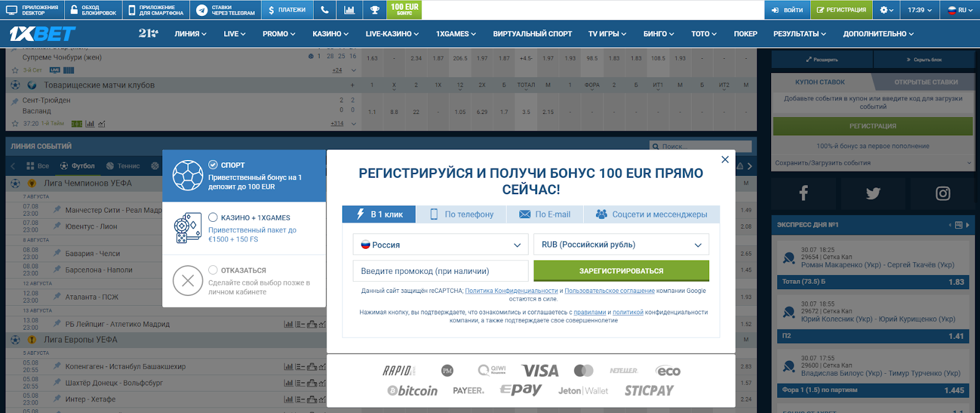Open the Instagram social page icon
Viewport: 980px width, 413px height.
point(943,194)
